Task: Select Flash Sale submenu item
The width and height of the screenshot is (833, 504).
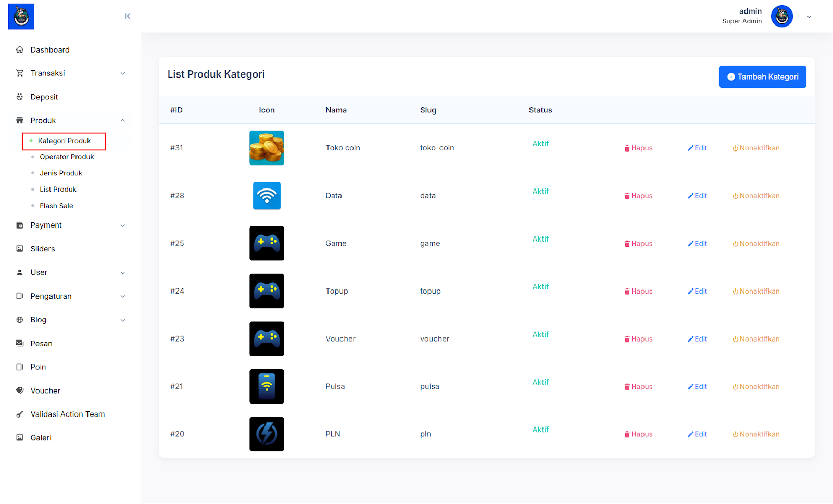Action: click(56, 206)
